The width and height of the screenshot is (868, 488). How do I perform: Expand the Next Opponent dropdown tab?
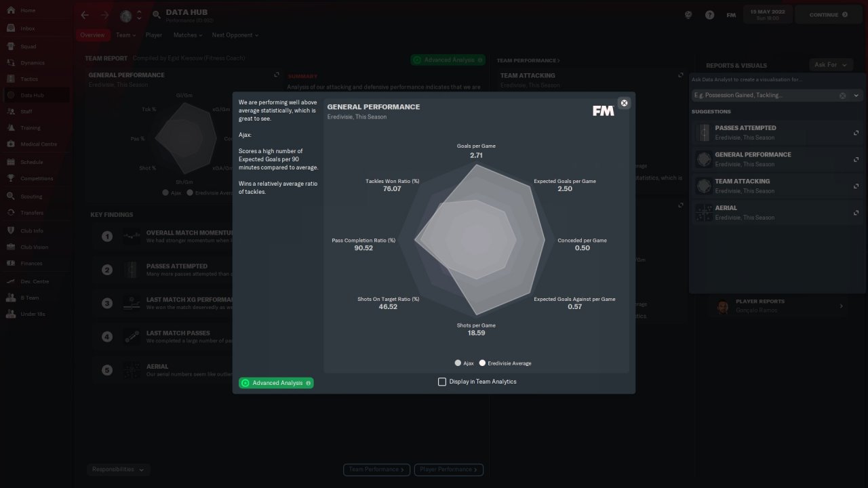pyautogui.click(x=235, y=35)
